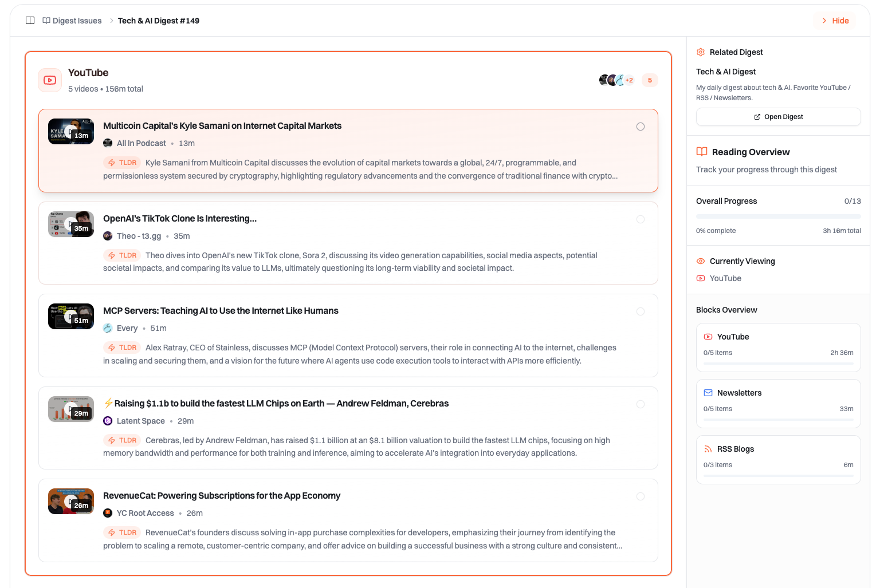Click the breadcrumb chevron separator
876x588 pixels.
pyautogui.click(x=112, y=21)
